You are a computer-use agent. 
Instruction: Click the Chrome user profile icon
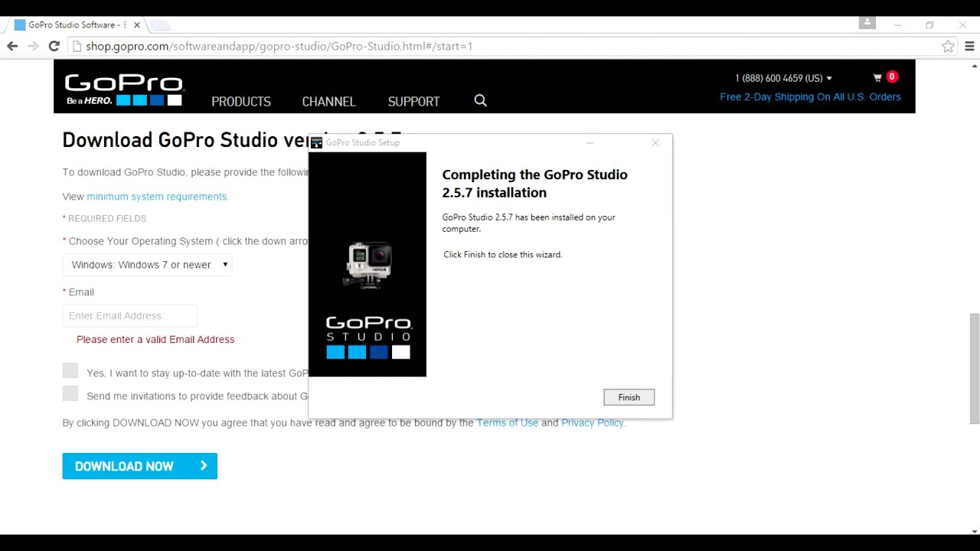point(867,23)
